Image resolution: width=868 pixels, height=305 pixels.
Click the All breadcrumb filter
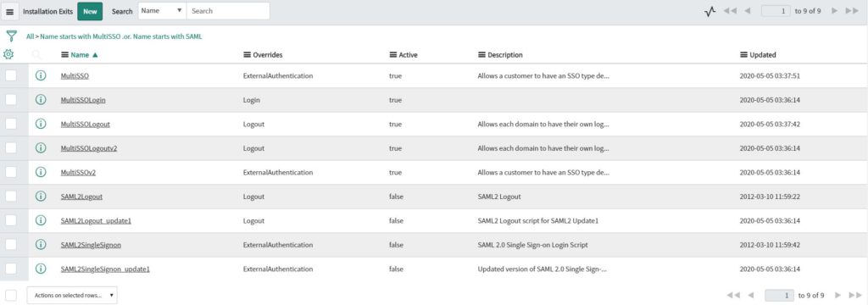(30, 36)
